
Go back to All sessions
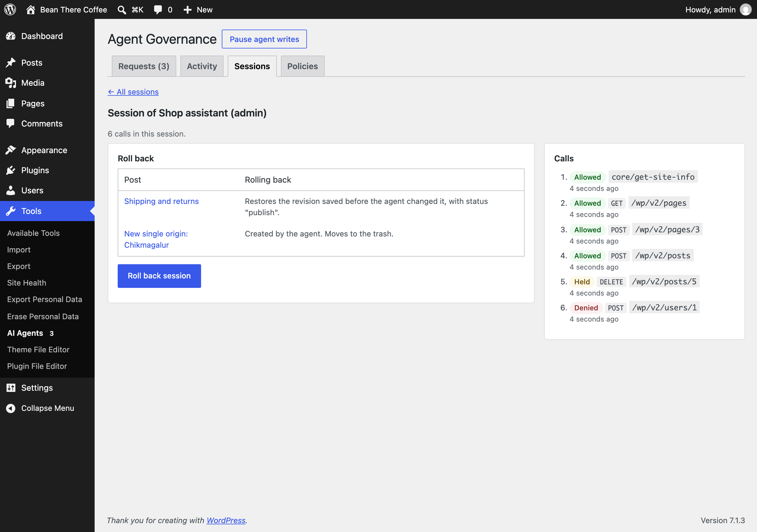133,92
